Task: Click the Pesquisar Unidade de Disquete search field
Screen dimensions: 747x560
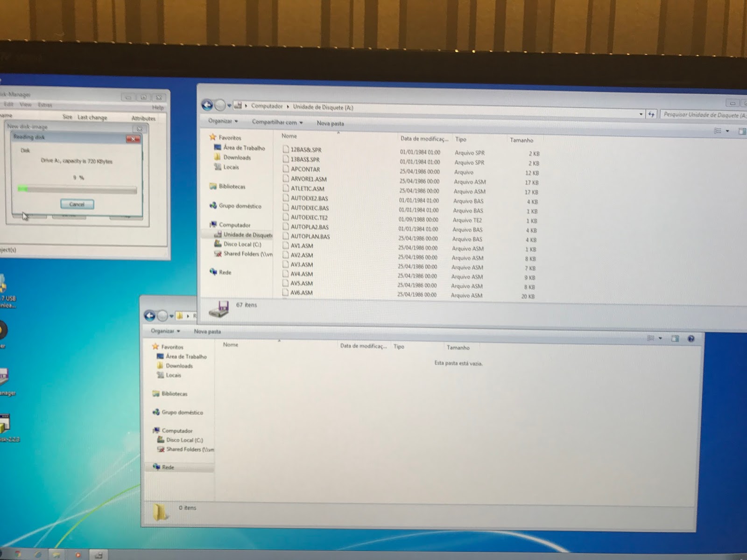Action: coord(703,115)
